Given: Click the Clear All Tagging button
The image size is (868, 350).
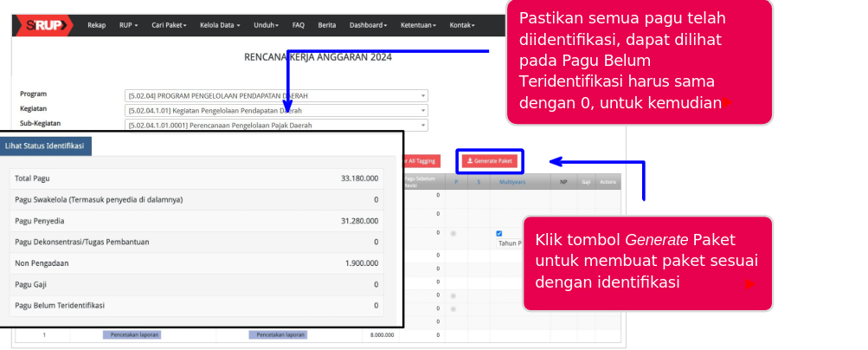Looking at the screenshot, I should coord(421,161).
